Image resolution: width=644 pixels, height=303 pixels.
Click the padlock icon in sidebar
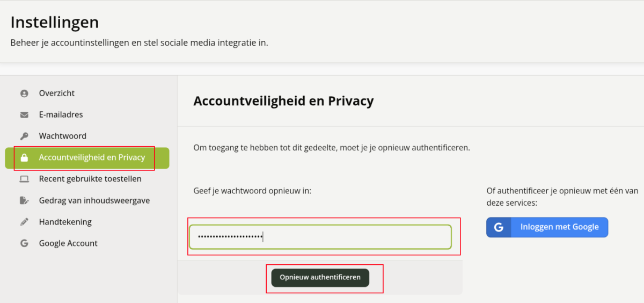click(24, 158)
